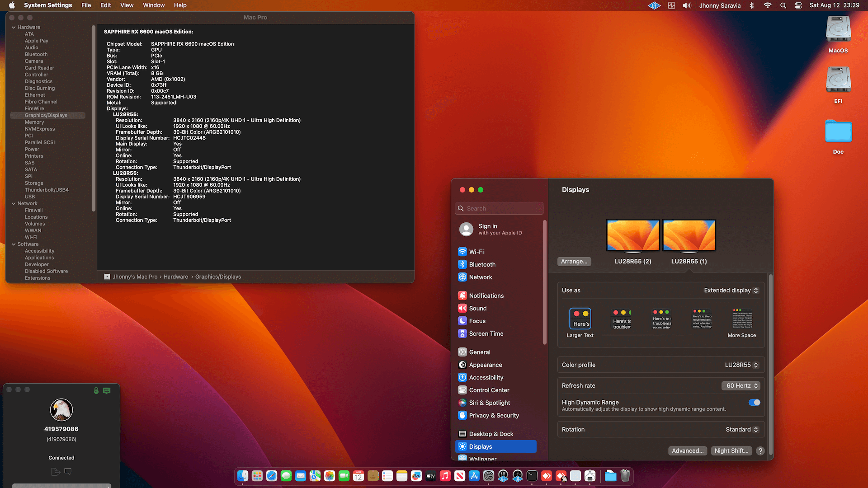Open the Trash in the Dock

625,476
